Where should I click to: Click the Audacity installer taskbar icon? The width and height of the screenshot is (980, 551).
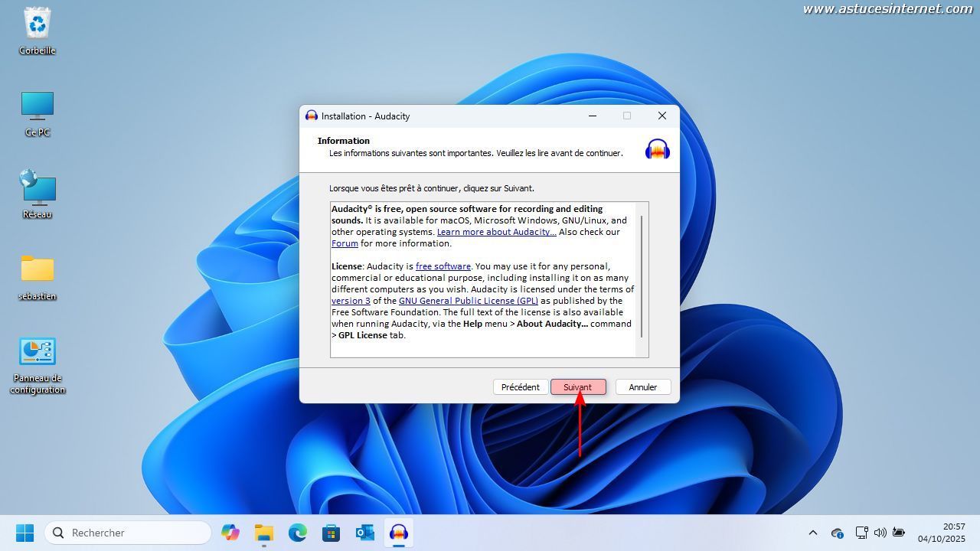tap(398, 533)
